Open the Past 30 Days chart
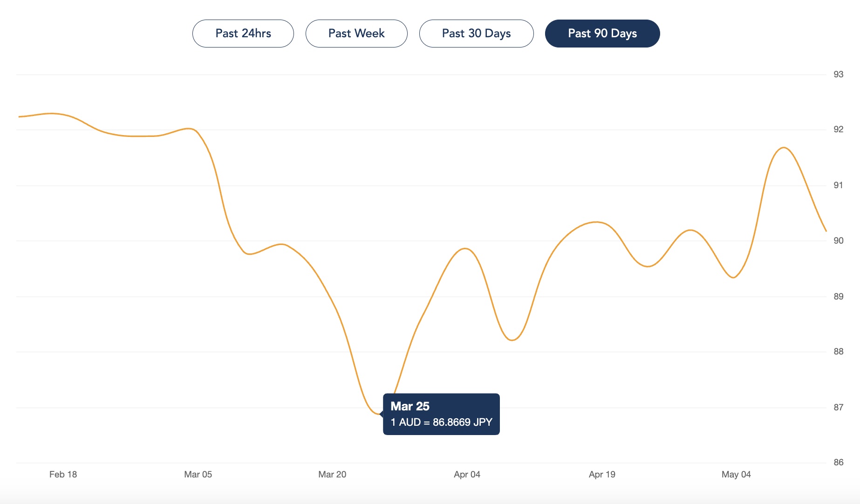Screen dimensions: 860x504 (x=476, y=33)
